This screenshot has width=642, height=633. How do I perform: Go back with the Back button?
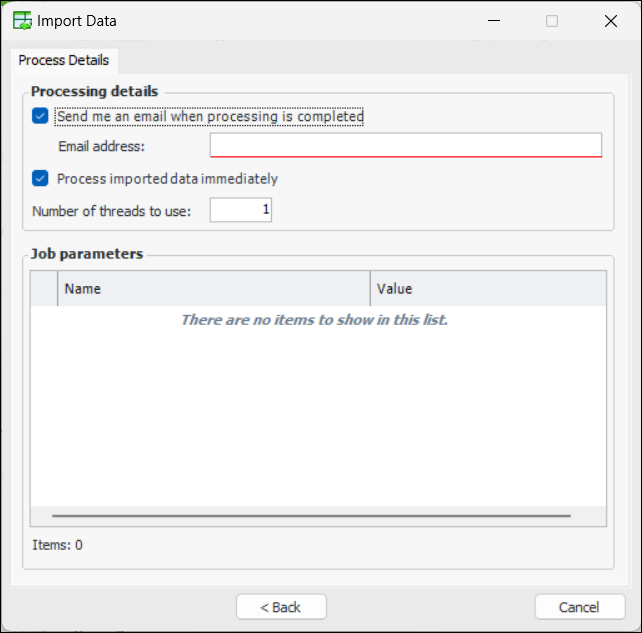(281, 607)
